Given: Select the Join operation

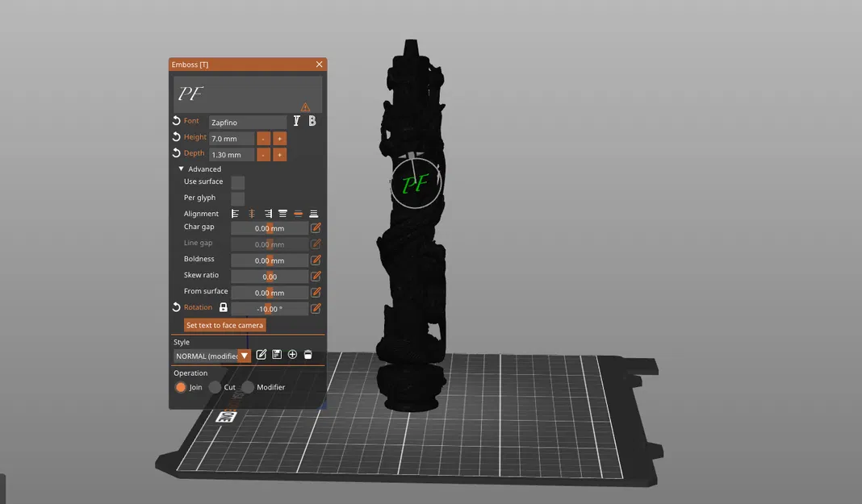Looking at the screenshot, I should tap(180, 387).
